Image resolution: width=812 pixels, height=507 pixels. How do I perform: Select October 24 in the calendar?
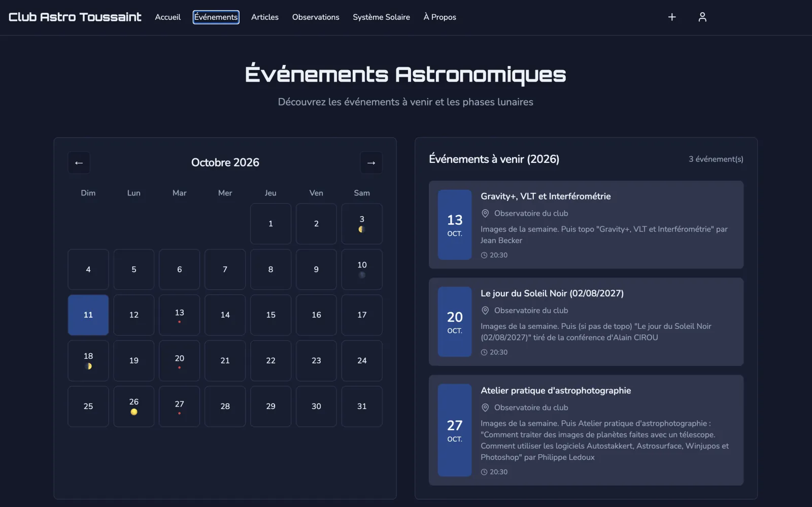362,361
